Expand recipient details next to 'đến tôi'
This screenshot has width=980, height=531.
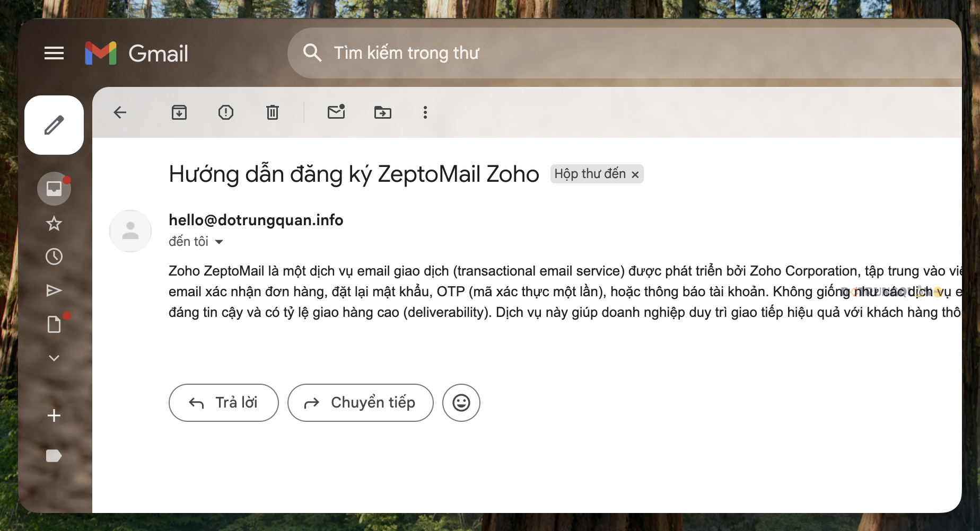[x=219, y=242]
